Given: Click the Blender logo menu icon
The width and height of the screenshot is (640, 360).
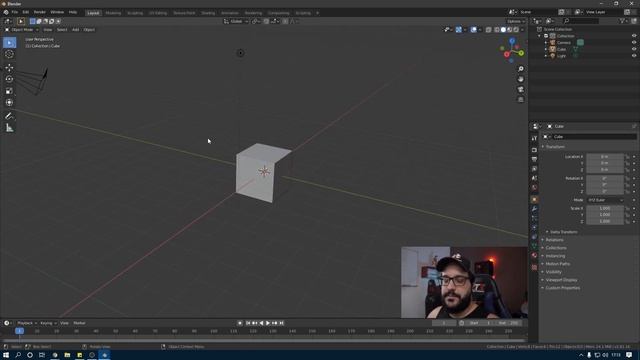Looking at the screenshot, I should 6,12.
